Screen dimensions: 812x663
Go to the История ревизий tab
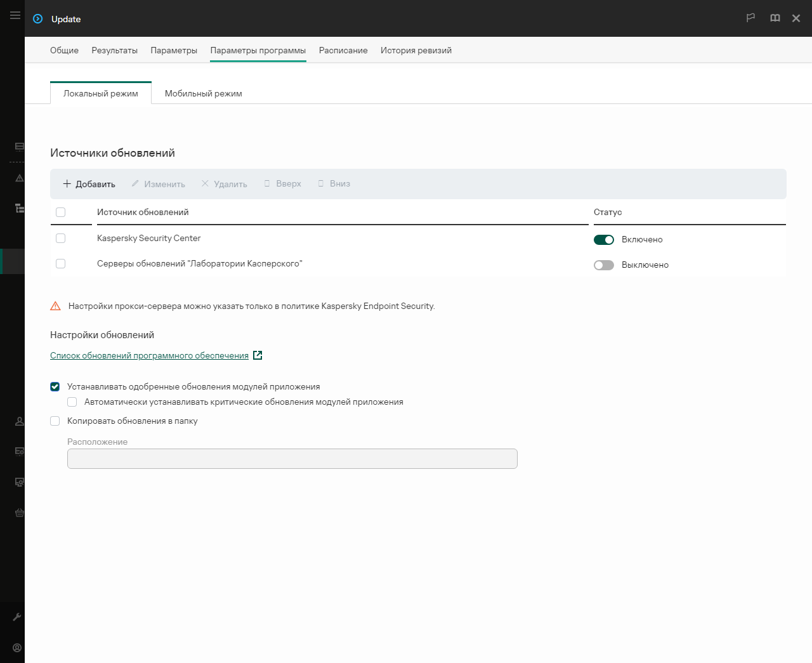pyautogui.click(x=416, y=51)
